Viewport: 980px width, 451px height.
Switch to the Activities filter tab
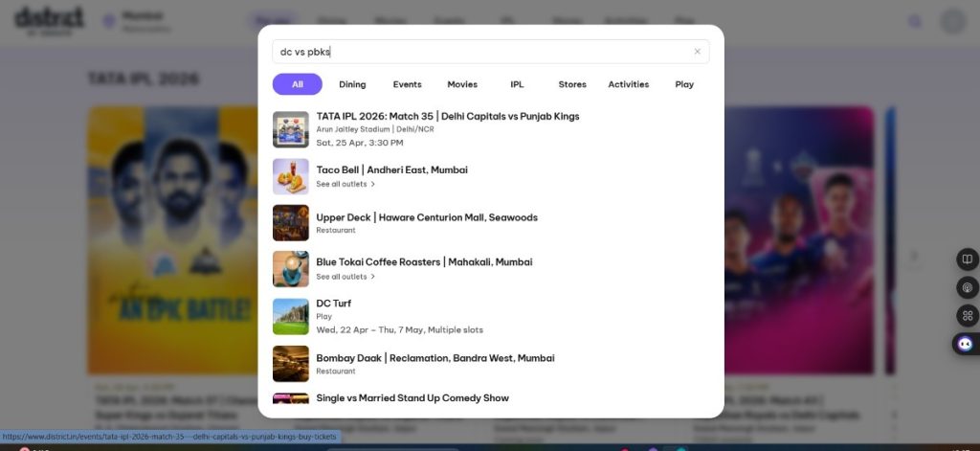pos(629,84)
